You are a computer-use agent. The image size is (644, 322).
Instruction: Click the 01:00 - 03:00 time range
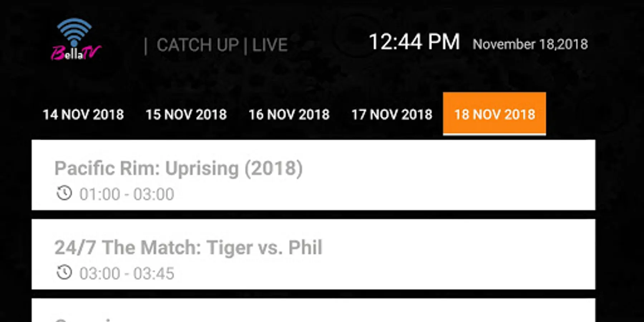pos(127,194)
